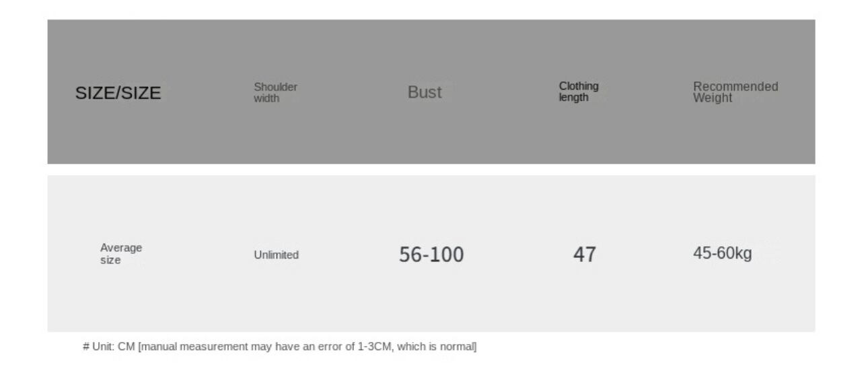Screen dimensions: 868x379
Task: Select the word 'length' in header
Action: tap(573, 98)
